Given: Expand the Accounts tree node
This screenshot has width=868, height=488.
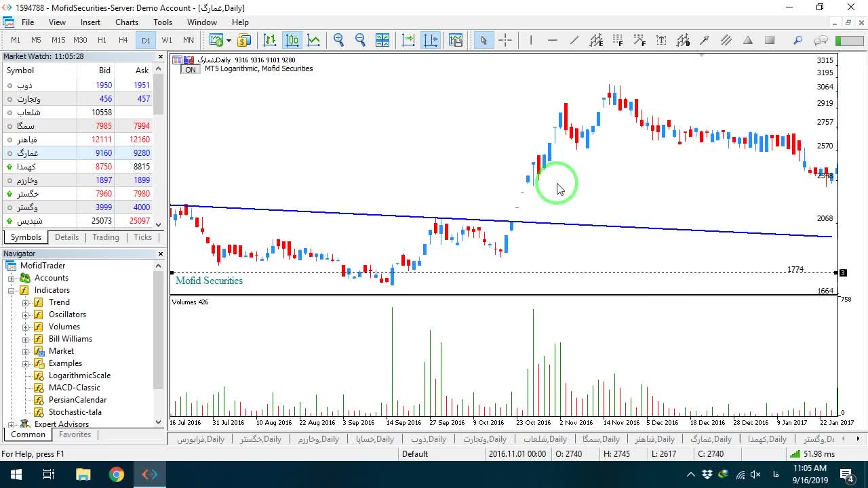Looking at the screenshot, I should (x=12, y=278).
